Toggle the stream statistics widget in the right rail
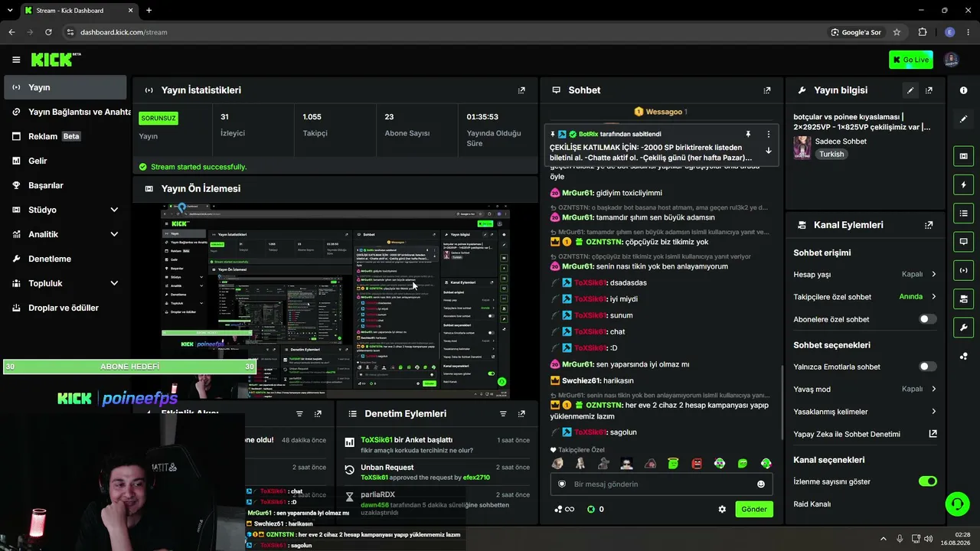 tap(963, 269)
